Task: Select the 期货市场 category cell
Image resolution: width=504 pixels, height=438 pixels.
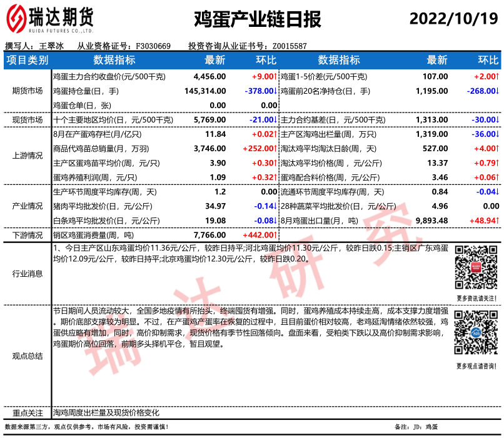Action: (28, 91)
